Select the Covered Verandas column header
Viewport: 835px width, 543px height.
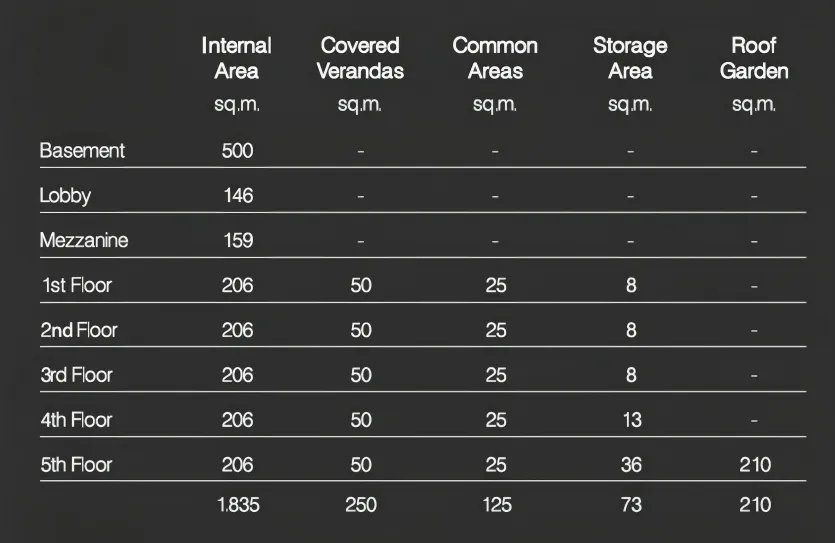click(361, 58)
